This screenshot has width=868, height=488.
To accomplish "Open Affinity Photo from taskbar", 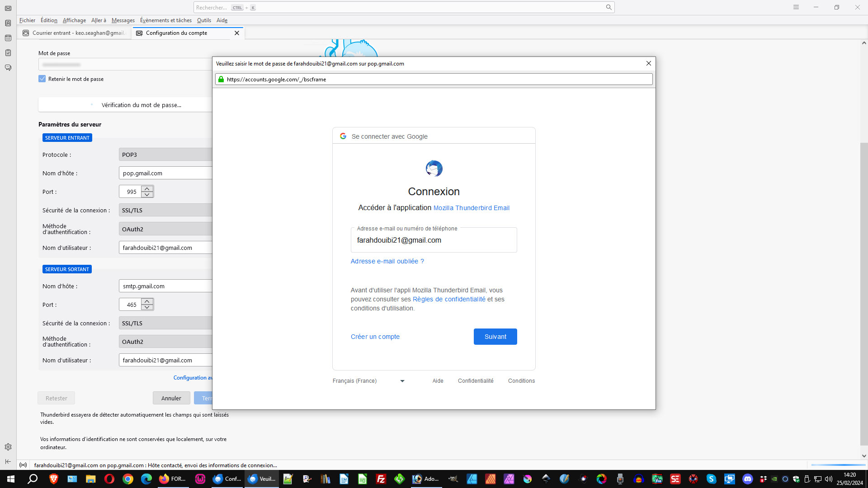I will coord(509,479).
